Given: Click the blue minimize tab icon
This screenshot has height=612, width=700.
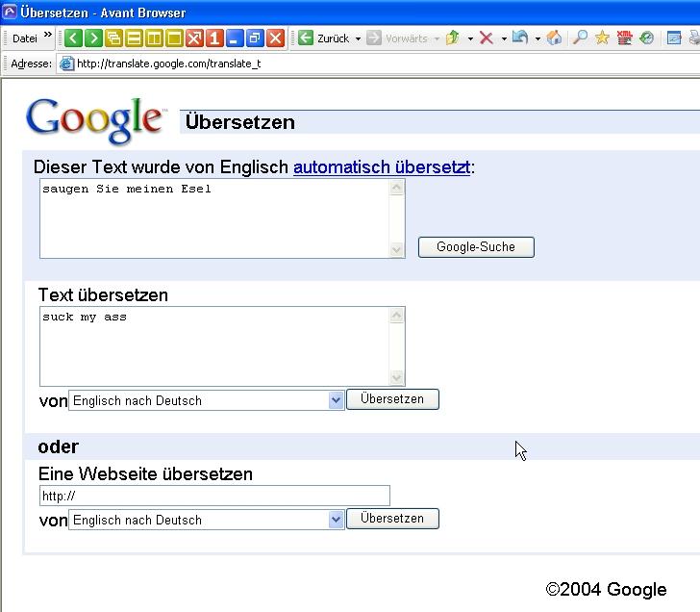Looking at the screenshot, I should click(x=235, y=38).
